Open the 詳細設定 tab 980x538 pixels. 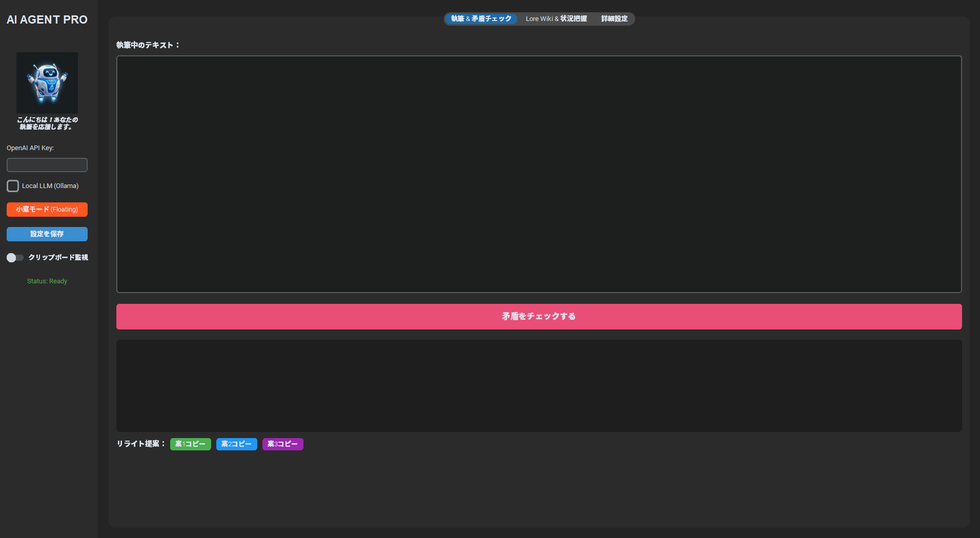click(614, 19)
